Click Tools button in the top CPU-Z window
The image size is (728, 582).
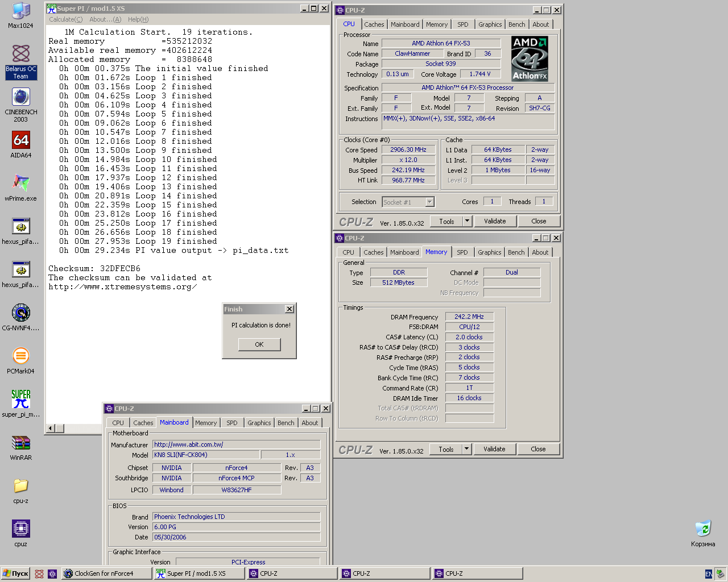pyautogui.click(x=447, y=221)
